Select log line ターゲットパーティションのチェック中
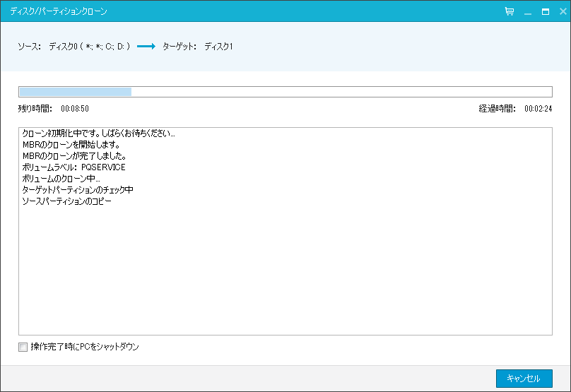Viewport: 571px width, 392px height. (x=78, y=190)
